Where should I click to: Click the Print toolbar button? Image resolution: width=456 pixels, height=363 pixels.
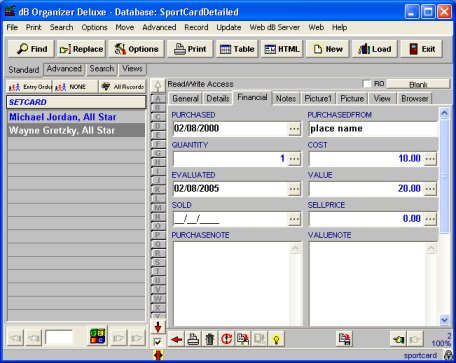coord(190,49)
